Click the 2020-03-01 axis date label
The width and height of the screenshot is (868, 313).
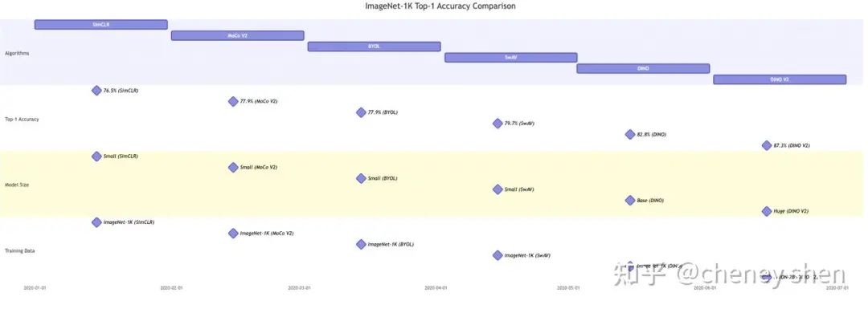[x=300, y=288]
